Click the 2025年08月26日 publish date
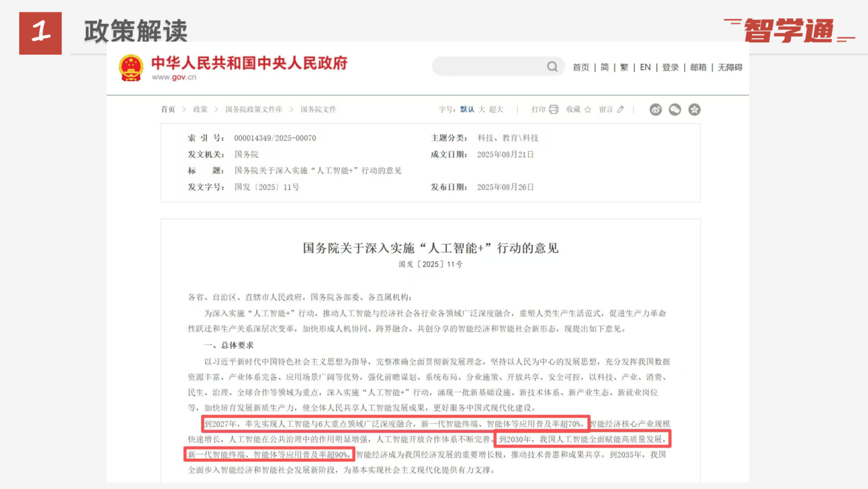 coord(506,187)
